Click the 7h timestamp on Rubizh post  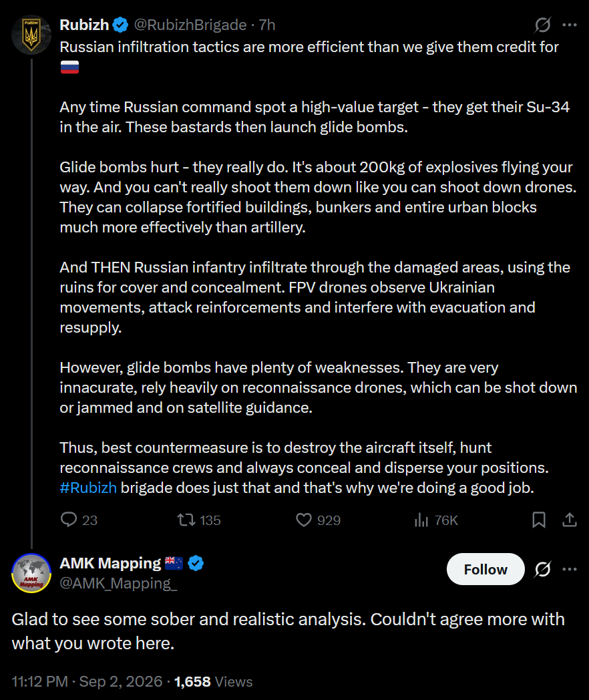[267, 25]
